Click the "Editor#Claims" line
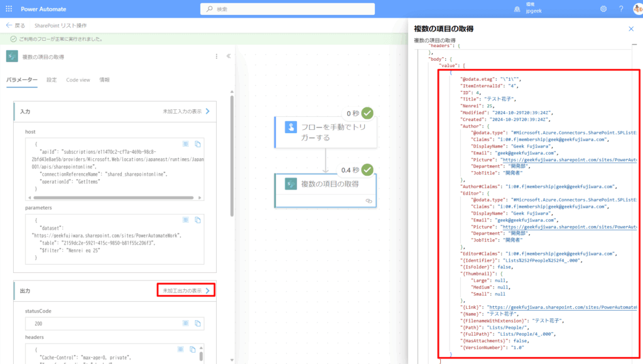 tap(538, 254)
